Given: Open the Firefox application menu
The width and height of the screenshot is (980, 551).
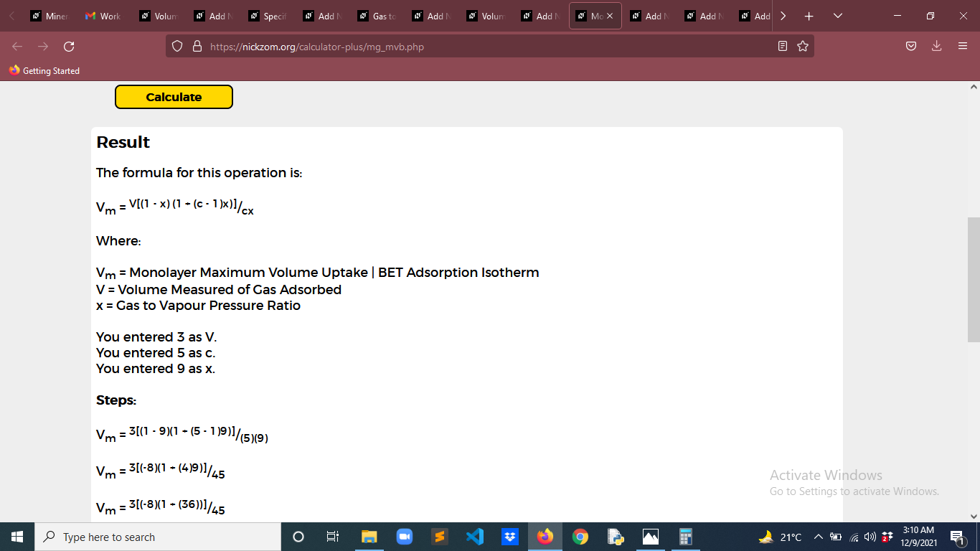Looking at the screenshot, I should point(963,47).
